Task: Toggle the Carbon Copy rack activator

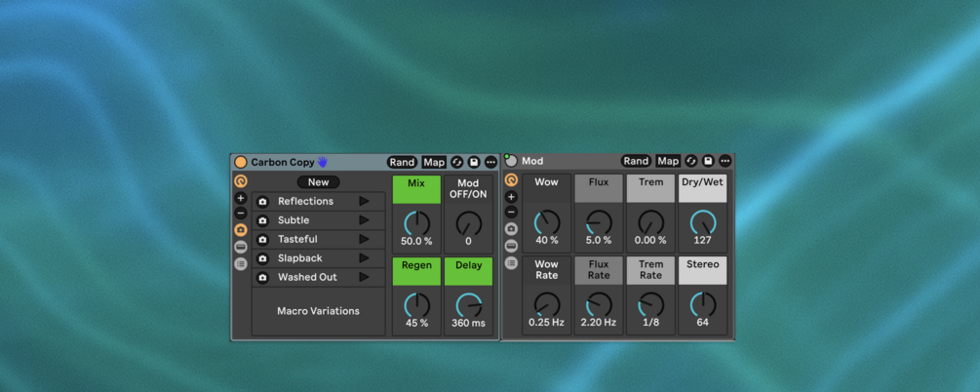Action: click(x=241, y=162)
